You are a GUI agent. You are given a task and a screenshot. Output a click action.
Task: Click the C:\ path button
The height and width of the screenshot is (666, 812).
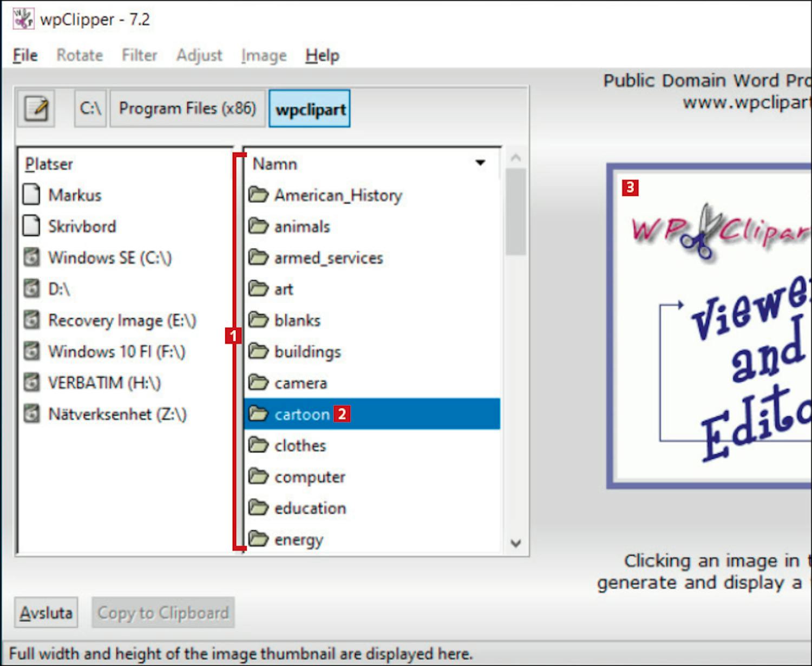[x=90, y=109]
